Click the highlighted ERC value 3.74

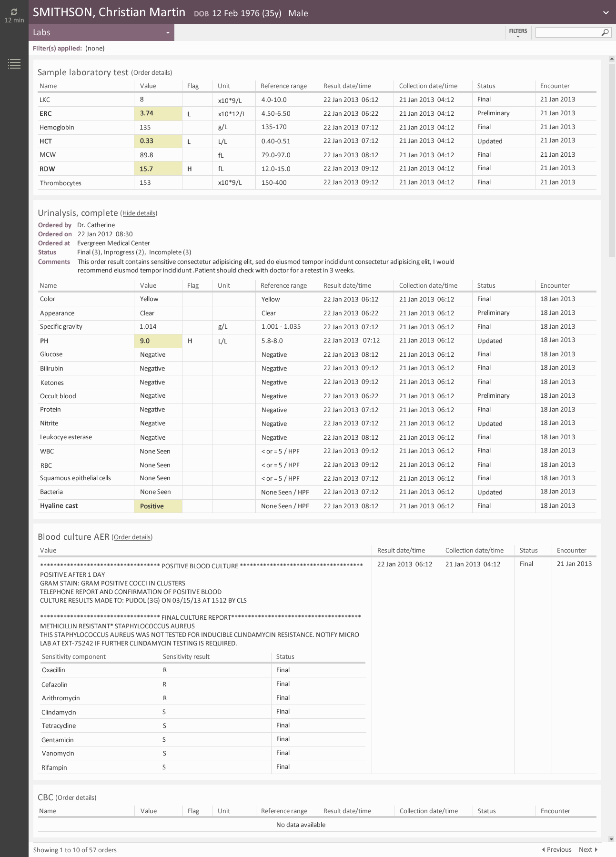158,113
